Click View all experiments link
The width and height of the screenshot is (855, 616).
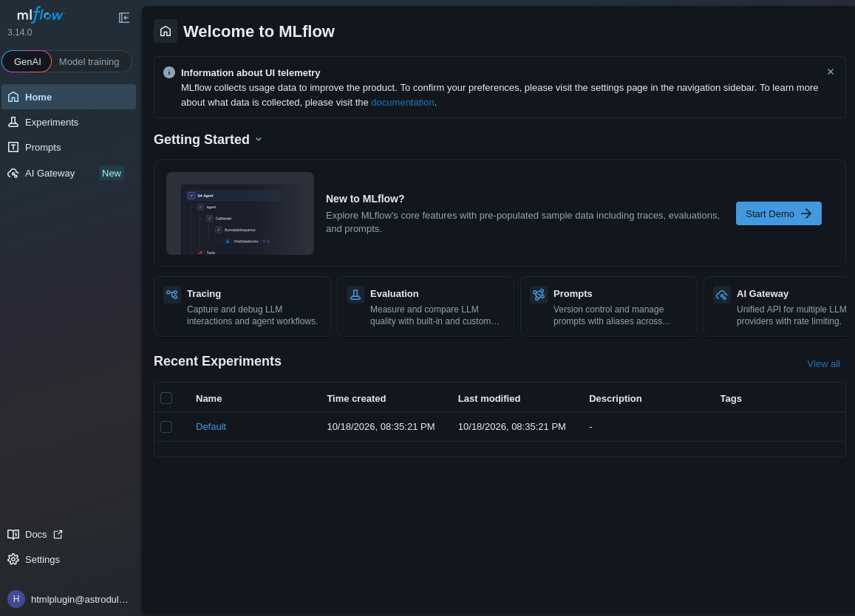pyautogui.click(x=822, y=364)
